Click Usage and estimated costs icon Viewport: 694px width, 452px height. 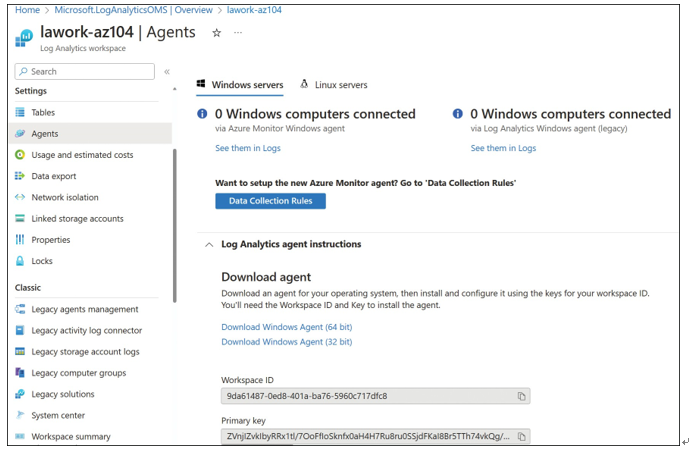[x=20, y=155]
